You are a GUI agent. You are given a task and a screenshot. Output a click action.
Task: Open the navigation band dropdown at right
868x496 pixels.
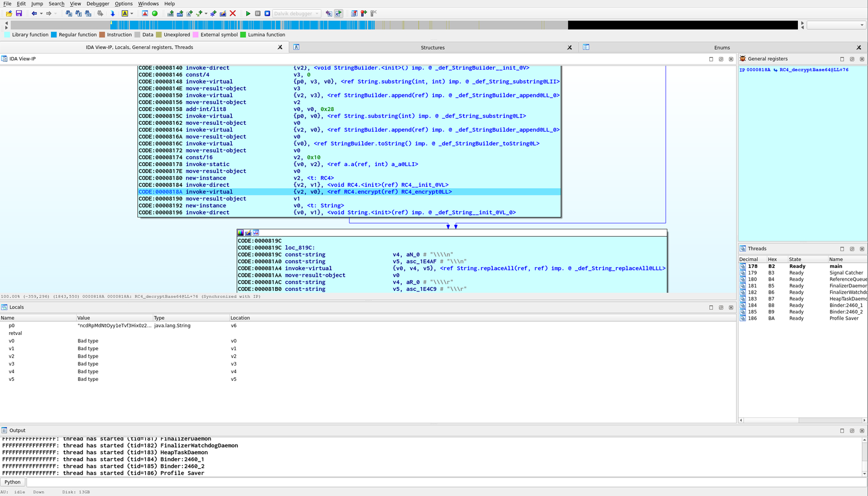point(836,25)
